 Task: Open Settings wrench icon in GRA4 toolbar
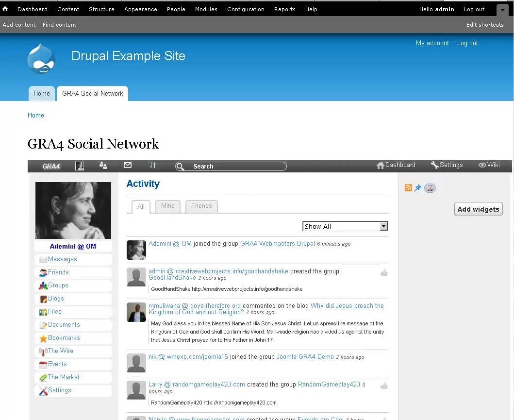click(447, 165)
